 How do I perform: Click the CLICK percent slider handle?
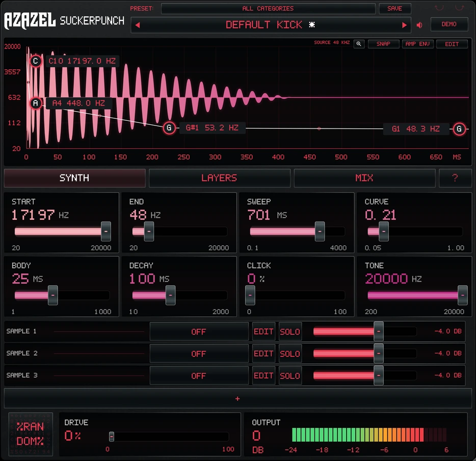point(250,295)
